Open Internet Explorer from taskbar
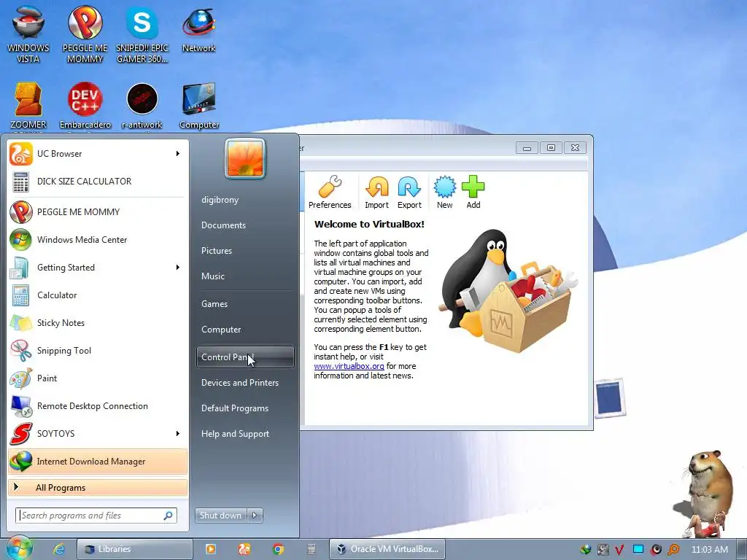 [x=58, y=549]
